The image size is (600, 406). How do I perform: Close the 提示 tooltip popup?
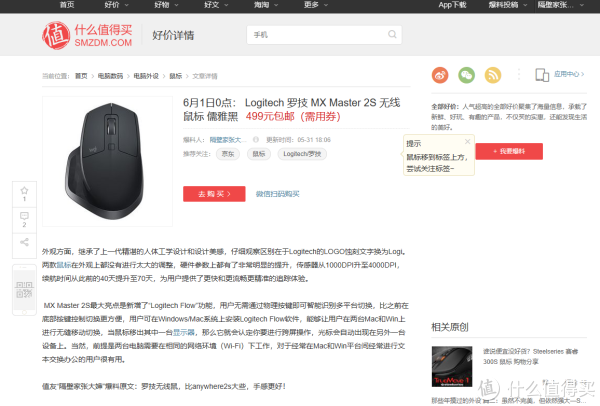(x=468, y=142)
